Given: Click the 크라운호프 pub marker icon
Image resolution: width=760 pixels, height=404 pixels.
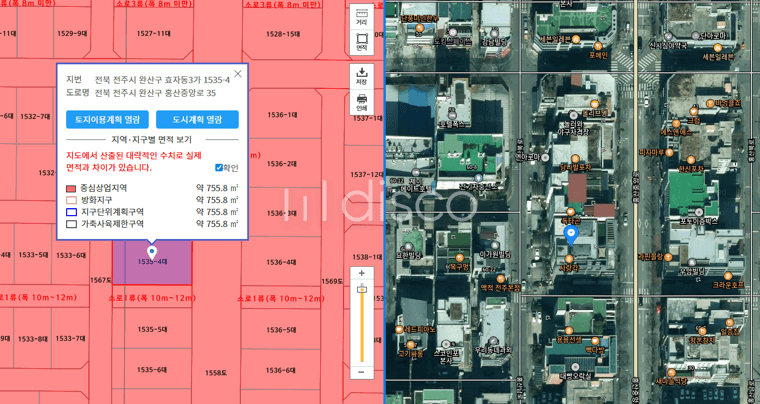Looking at the screenshot, I should click(x=728, y=278).
